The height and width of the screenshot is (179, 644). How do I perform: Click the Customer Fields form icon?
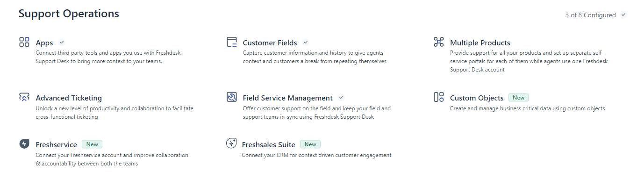[231, 42]
